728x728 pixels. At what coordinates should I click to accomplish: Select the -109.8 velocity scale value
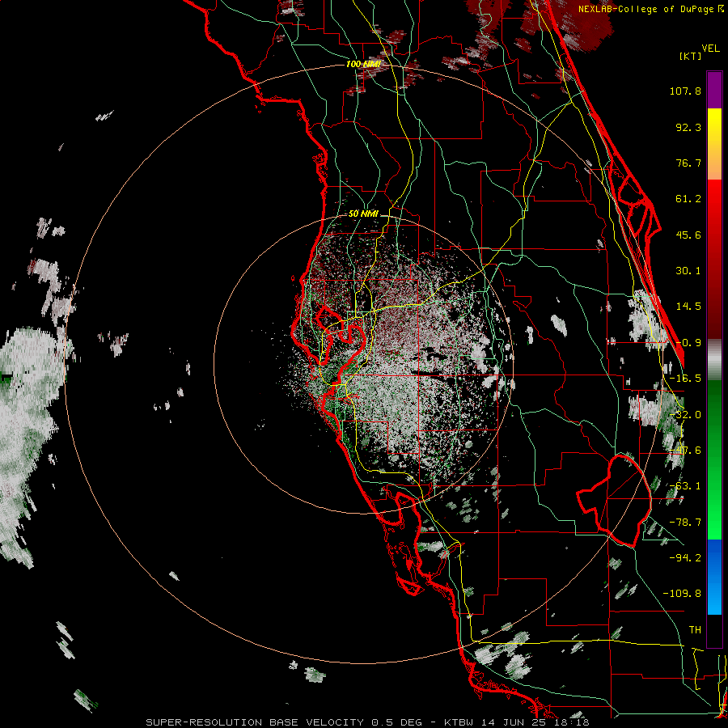point(682,594)
